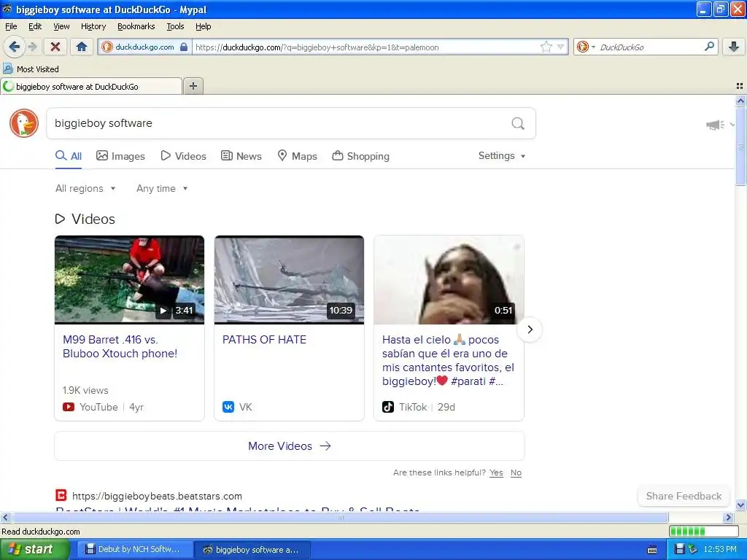This screenshot has height=560, width=747.
Task: Click the play icon on M99 Barret video
Action: (163, 311)
